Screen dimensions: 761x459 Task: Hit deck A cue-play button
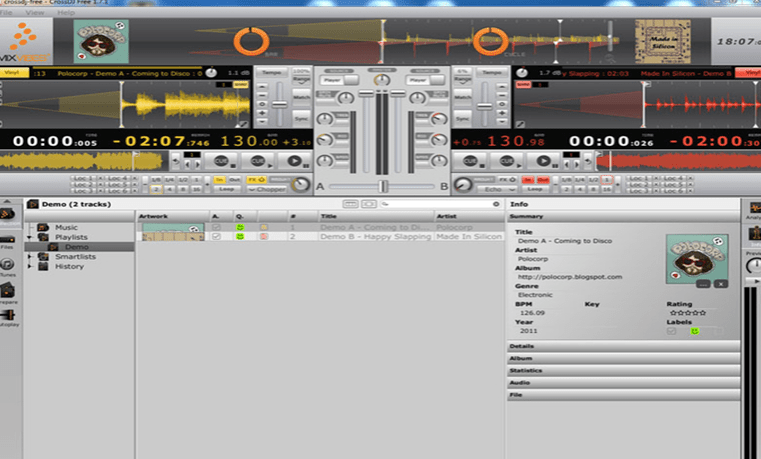(x=258, y=161)
